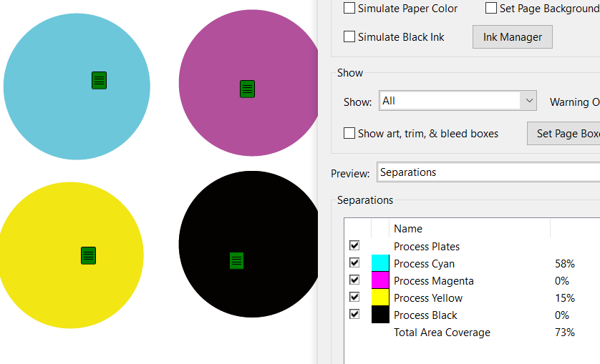The height and width of the screenshot is (364, 600).
Task: Open the Ink Manager
Action: pos(512,37)
